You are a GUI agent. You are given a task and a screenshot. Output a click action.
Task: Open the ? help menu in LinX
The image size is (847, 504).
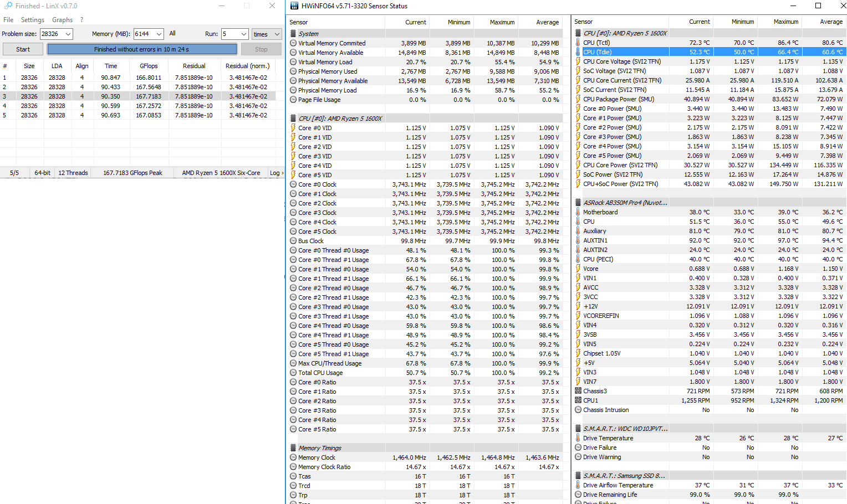[82, 20]
